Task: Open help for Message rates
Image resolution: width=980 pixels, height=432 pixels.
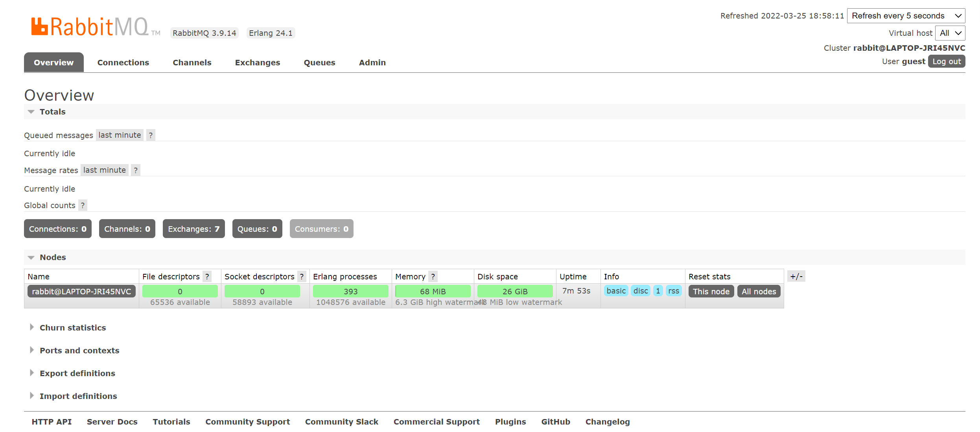Action: point(136,170)
